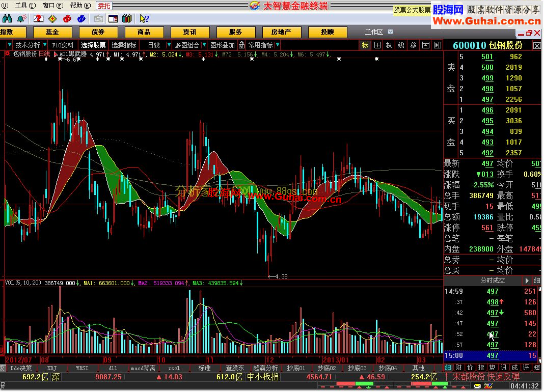Click the 选择股票 toolbar item

coord(93,45)
